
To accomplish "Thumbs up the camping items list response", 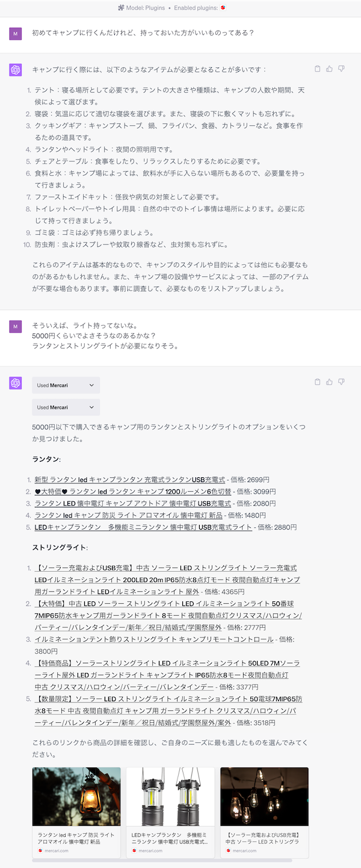I will (x=329, y=69).
